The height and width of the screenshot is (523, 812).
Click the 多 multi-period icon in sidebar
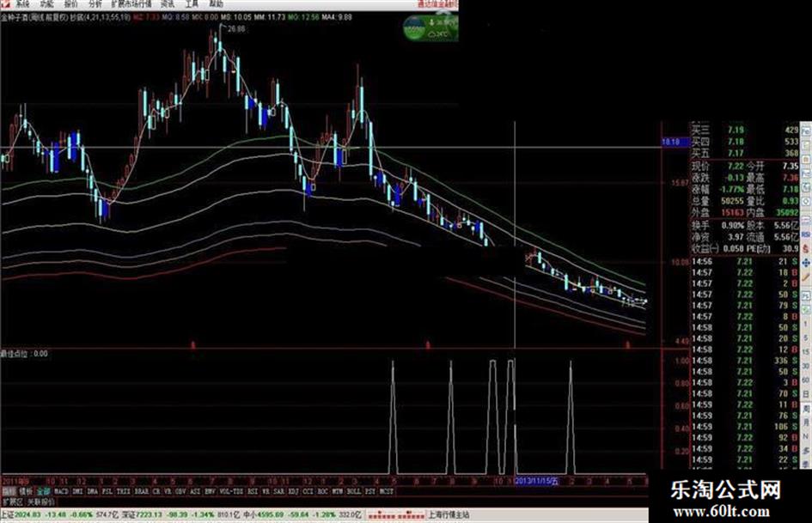pyautogui.click(x=806, y=451)
